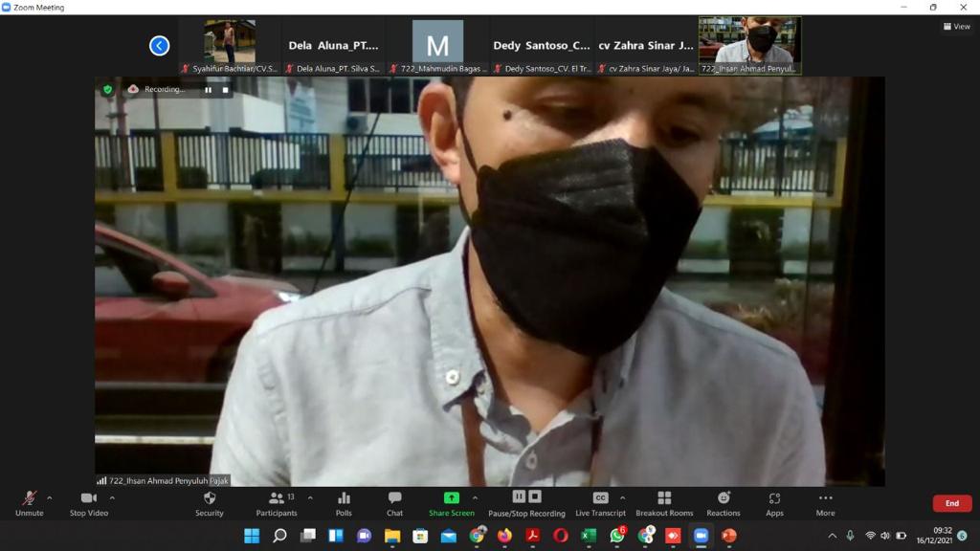
Task: Click the green encryption shield icon
Action: [108, 89]
